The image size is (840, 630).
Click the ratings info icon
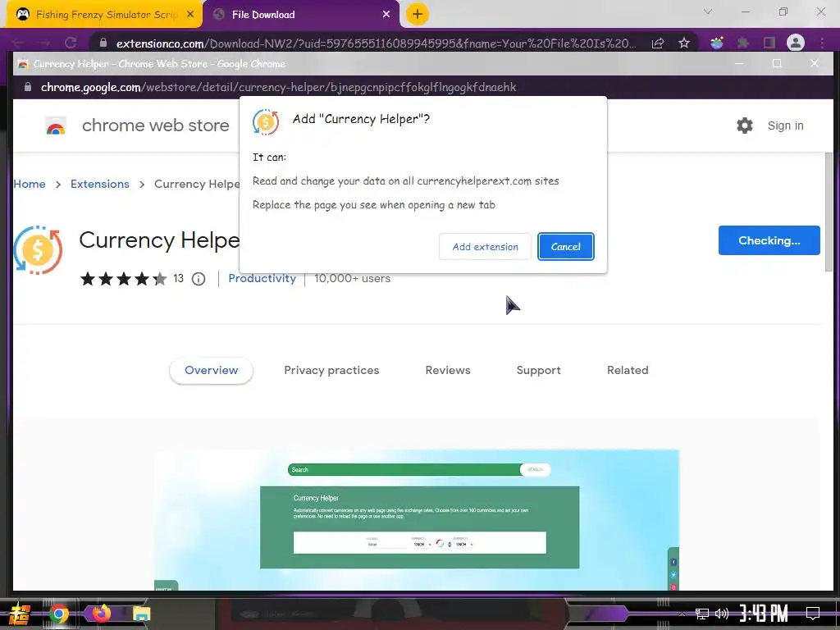point(199,279)
